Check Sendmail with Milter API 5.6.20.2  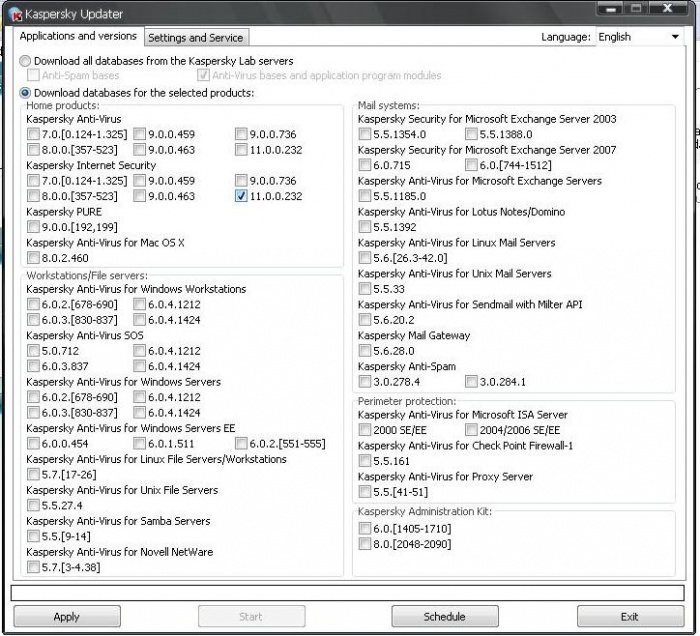coord(365,320)
